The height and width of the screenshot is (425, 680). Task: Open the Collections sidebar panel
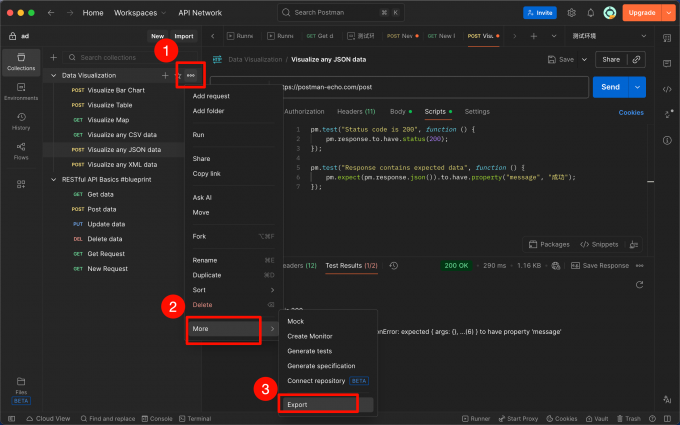click(21, 62)
